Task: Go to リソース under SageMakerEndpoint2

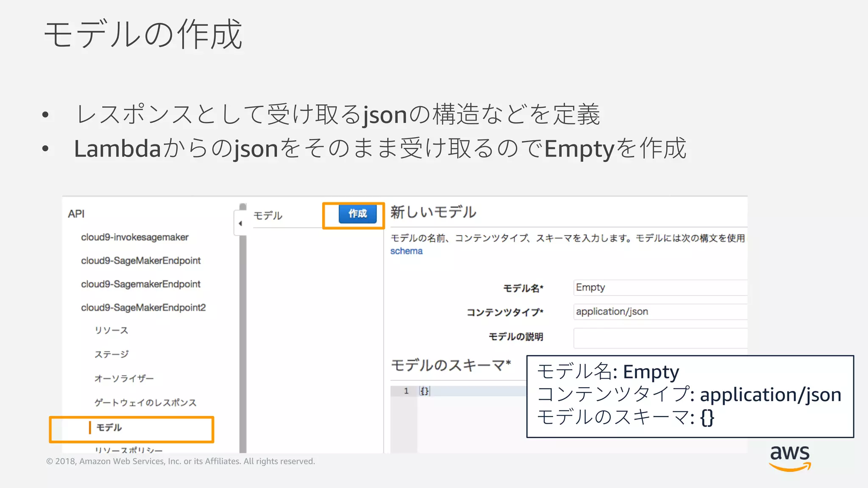Action: point(111,330)
